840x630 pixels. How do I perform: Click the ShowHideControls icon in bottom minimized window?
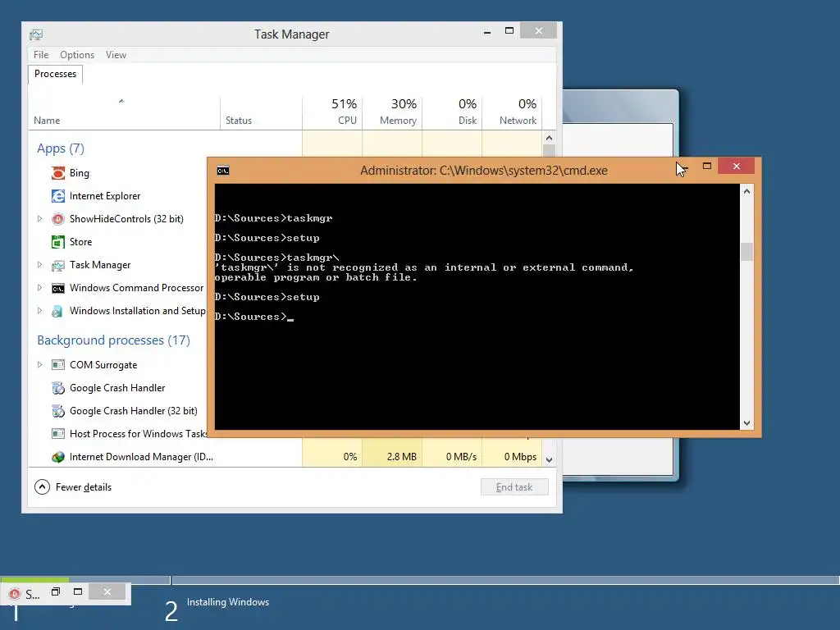click(15, 594)
